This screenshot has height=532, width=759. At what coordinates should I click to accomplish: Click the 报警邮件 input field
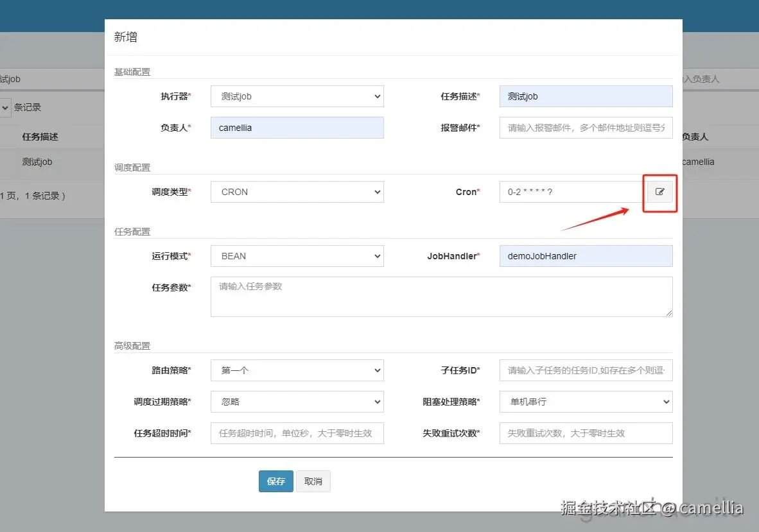point(586,128)
